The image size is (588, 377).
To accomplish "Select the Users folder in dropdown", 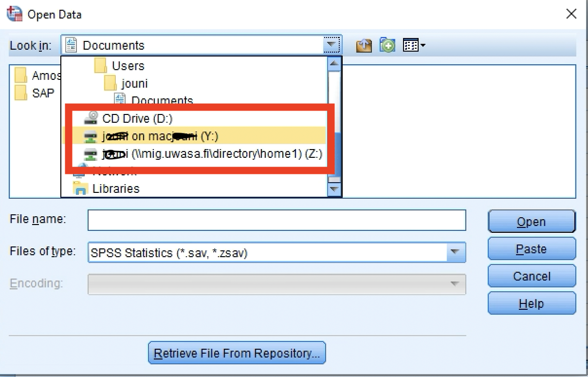I will click(128, 66).
